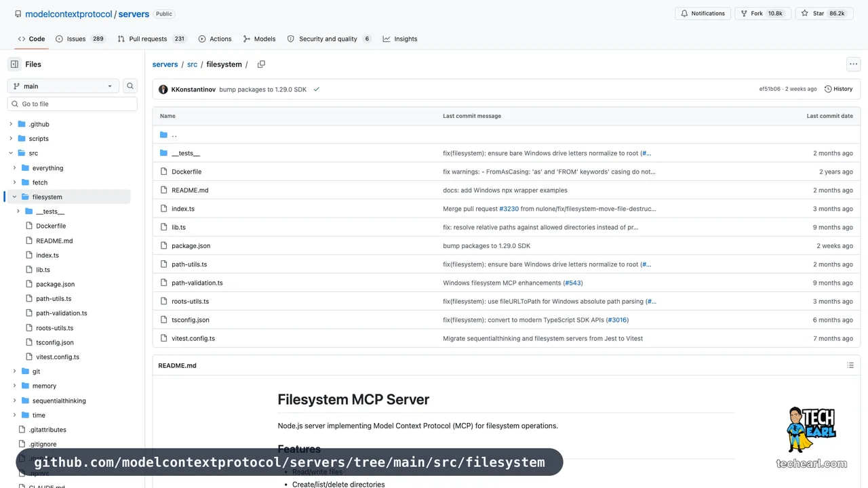The image size is (868, 488).
Task: Click parent directory folder icon
Action: (x=163, y=135)
